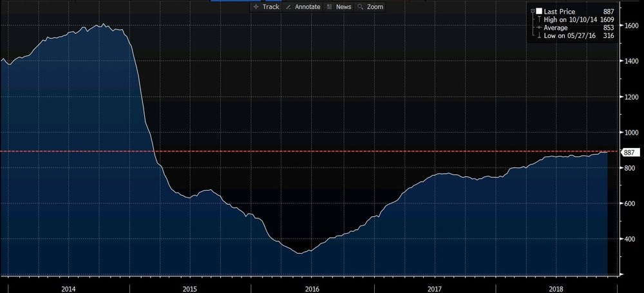This screenshot has width=644, height=293.
Task: Click the white Last Price color swatch
Action: (538, 11)
